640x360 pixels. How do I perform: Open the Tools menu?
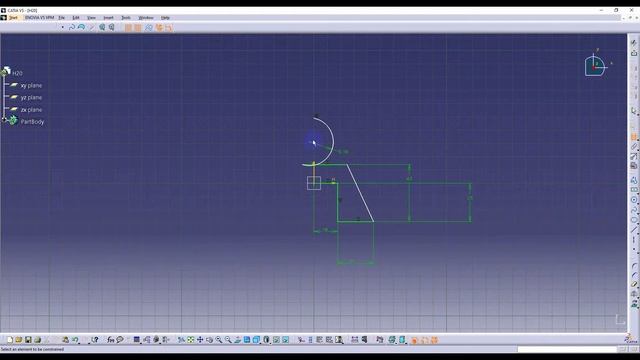(126, 18)
